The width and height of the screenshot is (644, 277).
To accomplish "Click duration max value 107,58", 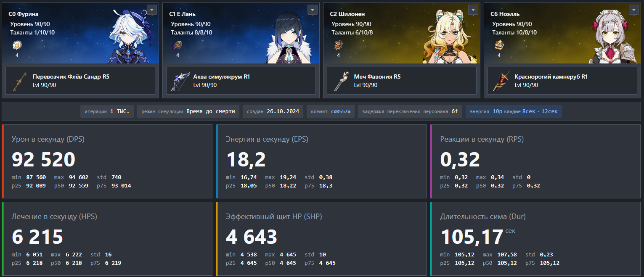I will (x=506, y=255).
